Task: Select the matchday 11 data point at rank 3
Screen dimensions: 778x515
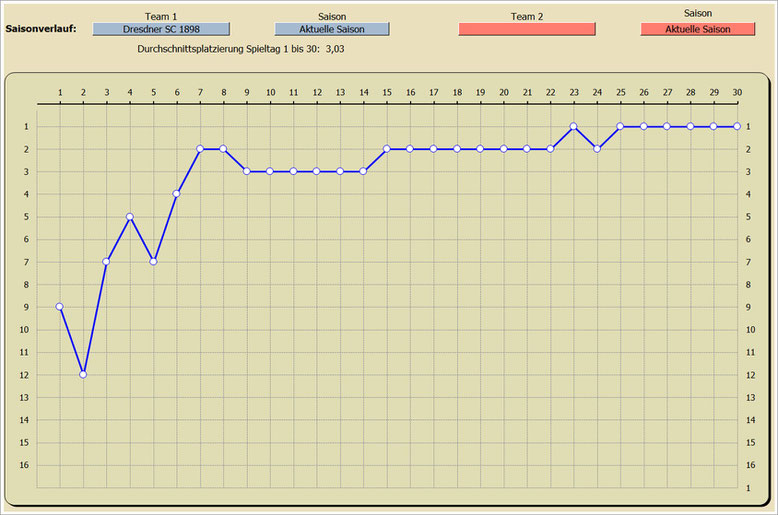Action: coord(293,171)
